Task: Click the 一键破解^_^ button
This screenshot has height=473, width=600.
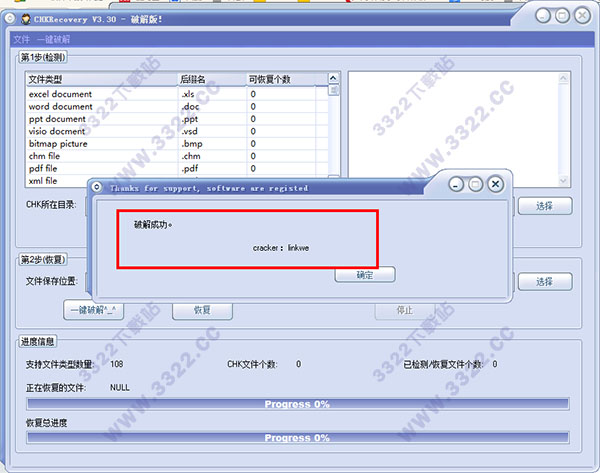Action: click(93, 310)
